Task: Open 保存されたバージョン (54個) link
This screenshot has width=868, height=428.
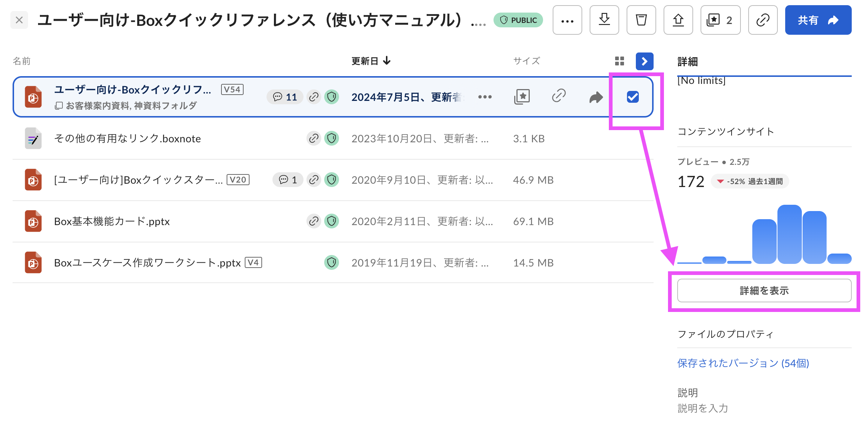Action: [x=743, y=363]
